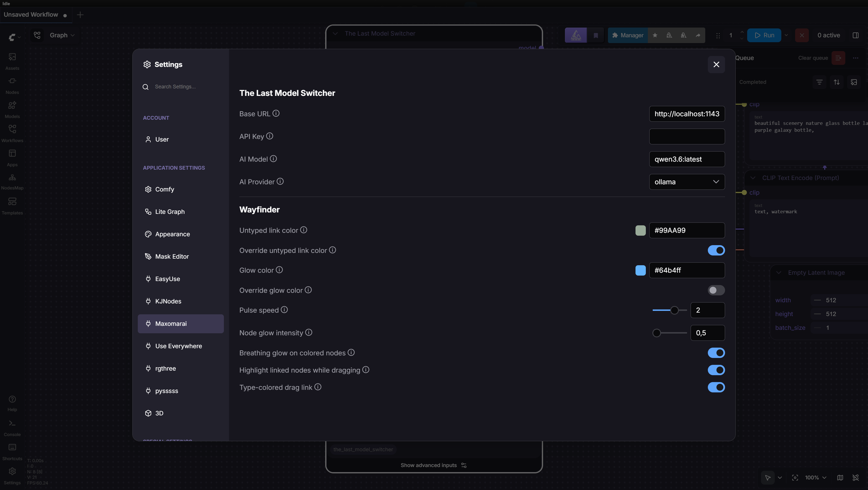Click the Glow color swatch
The width and height of the screenshot is (868, 490).
[x=640, y=270]
